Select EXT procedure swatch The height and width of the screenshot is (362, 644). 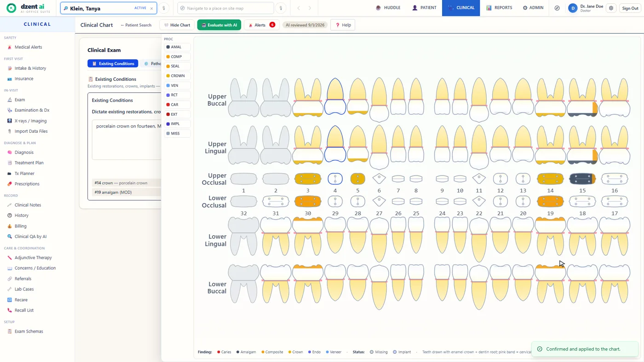[x=177, y=114]
